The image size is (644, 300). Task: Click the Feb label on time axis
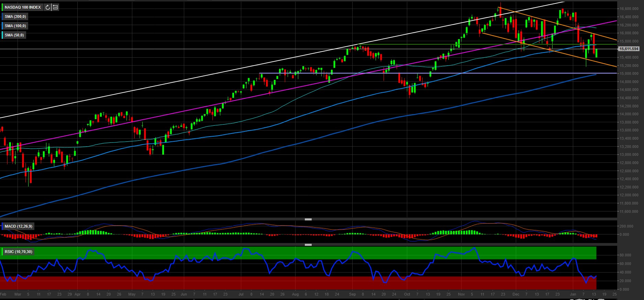[x=3, y=294]
